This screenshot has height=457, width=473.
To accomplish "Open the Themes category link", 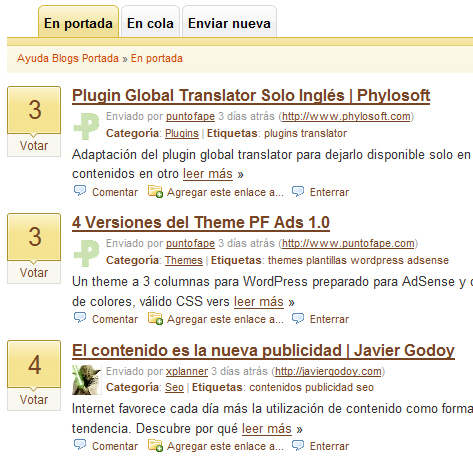I will pos(184,260).
